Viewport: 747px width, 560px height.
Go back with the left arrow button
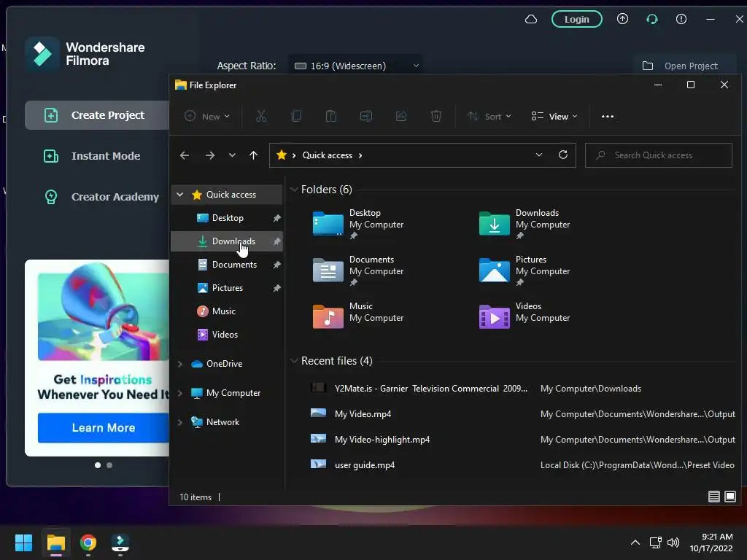click(185, 155)
